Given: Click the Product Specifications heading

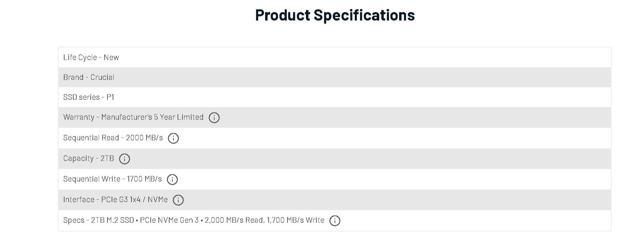Looking at the screenshot, I should click(x=335, y=15).
